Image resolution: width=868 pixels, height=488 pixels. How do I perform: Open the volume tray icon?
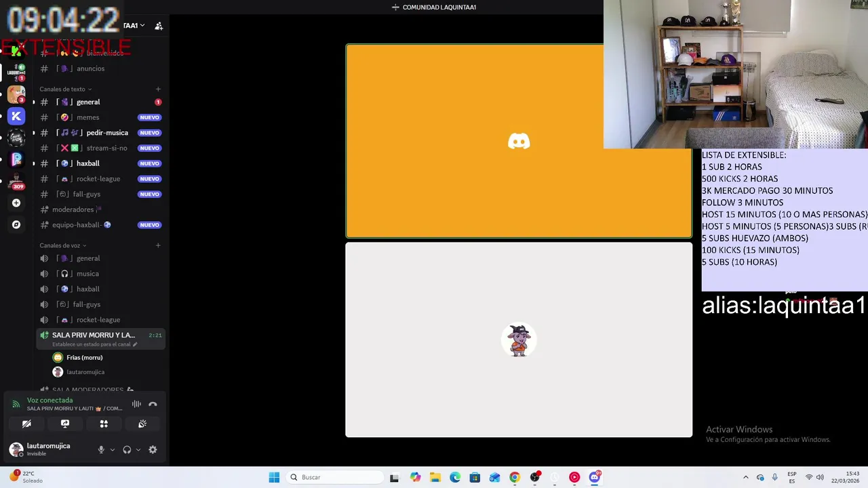(x=820, y=477)
